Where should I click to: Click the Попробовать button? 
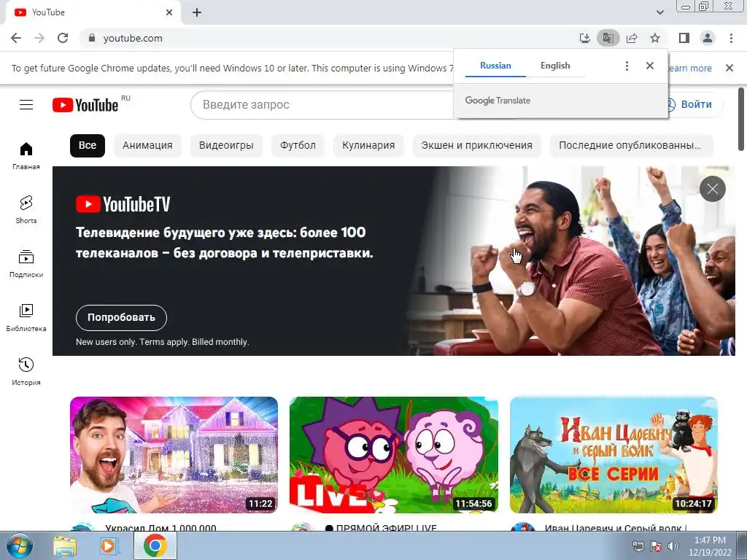[122, 318]
